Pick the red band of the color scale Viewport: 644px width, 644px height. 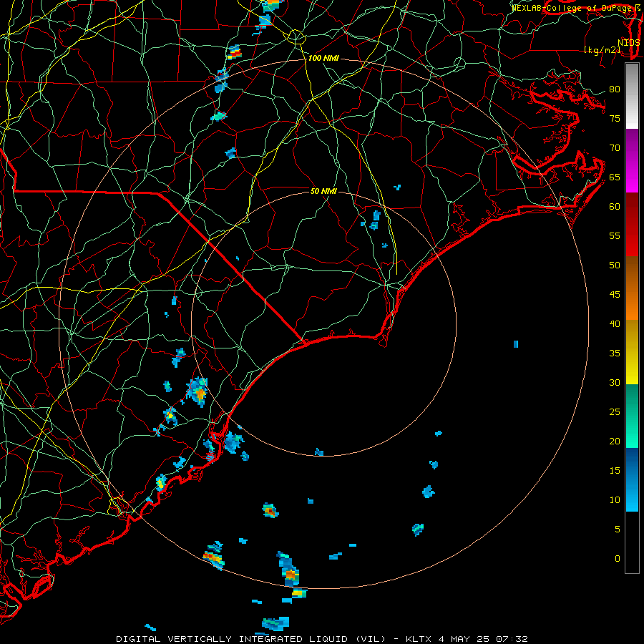pyautogui.click(x=632, y=224)
